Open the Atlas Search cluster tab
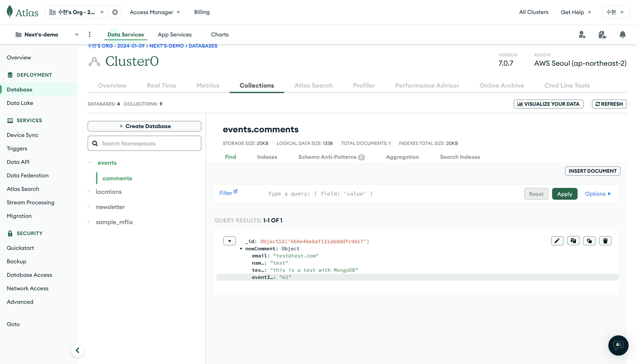The width and height of the screenshot is (637, 364). pos(313,86)
